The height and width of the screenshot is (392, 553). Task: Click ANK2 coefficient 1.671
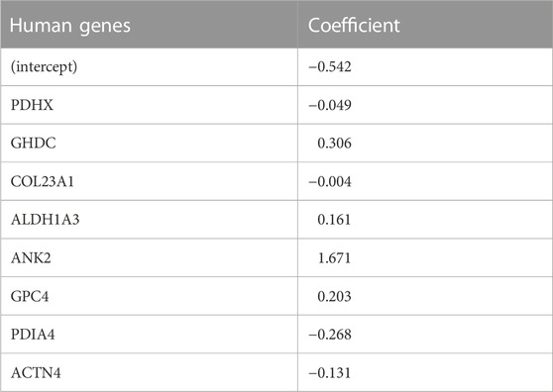pyautogui.click(x=334, y=257)
